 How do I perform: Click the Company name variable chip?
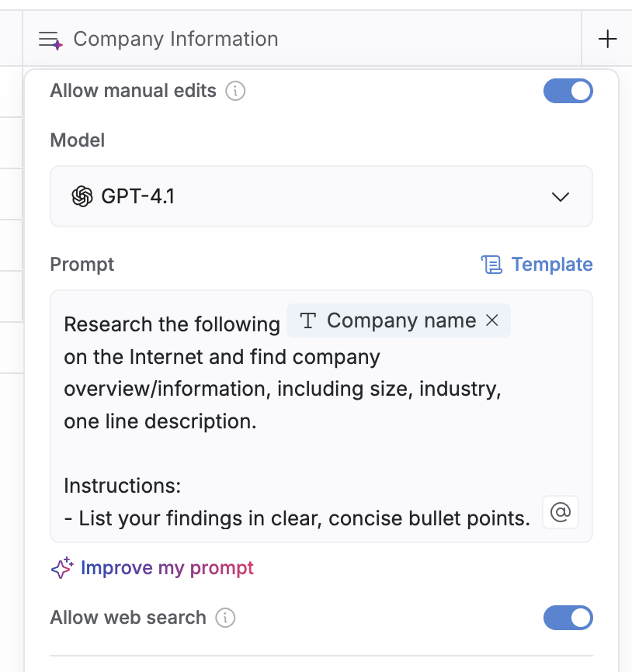pyautogui.click(x=401, y=320)
